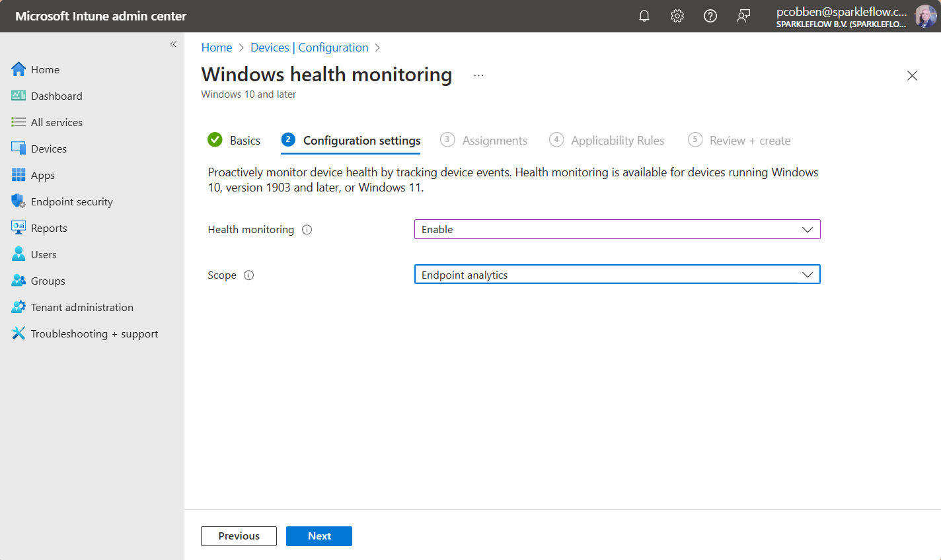Collapse the left navigation sidebar

173,44
